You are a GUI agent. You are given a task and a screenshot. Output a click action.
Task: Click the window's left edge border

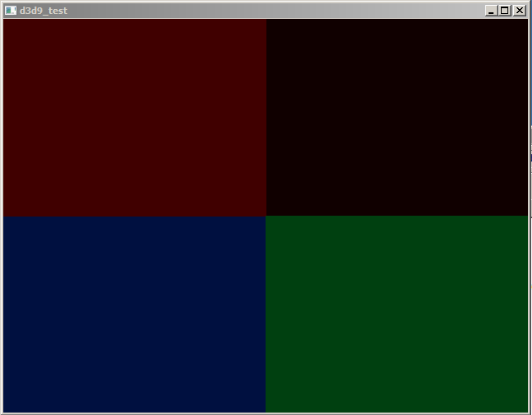[x=2, y=216]
